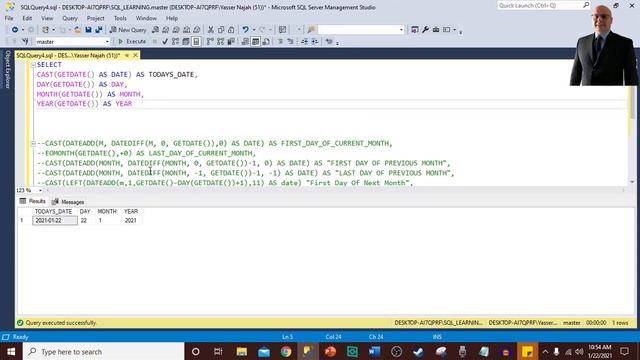Image resolution: width=640 pixels, height=360 pixels.
Task: Switch to the Results tab
Action: [33, 201]
